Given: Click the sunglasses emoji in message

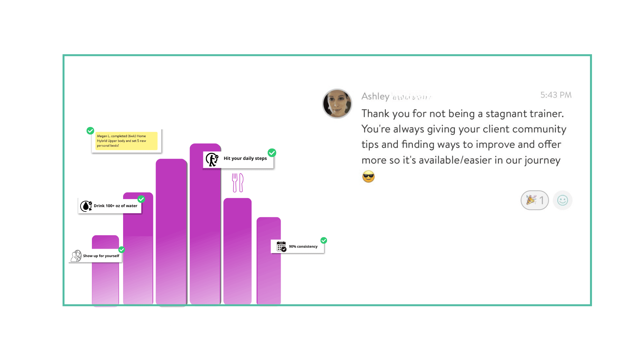Looking at the screenshot, I should [x=368, y=176].
